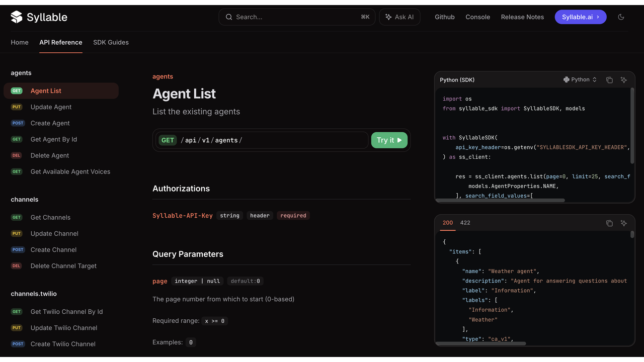Open Delete Agent page
Image resolution: width=644 pixels, height=362 pixels.
[50, 155]
